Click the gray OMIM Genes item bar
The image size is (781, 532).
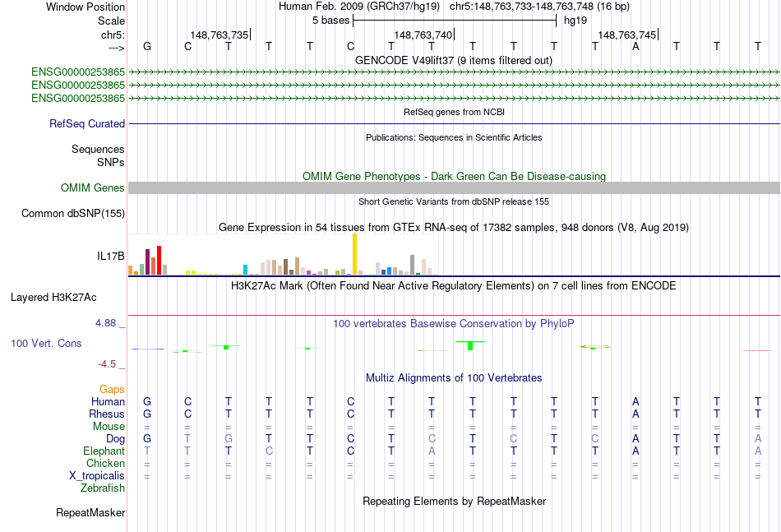tap(454, 187)
